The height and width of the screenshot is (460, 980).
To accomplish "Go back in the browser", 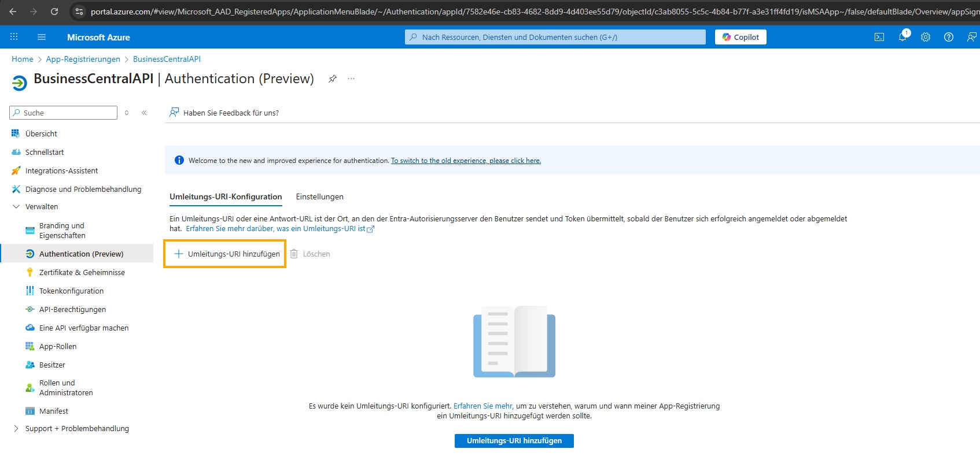I will (13, 12).
